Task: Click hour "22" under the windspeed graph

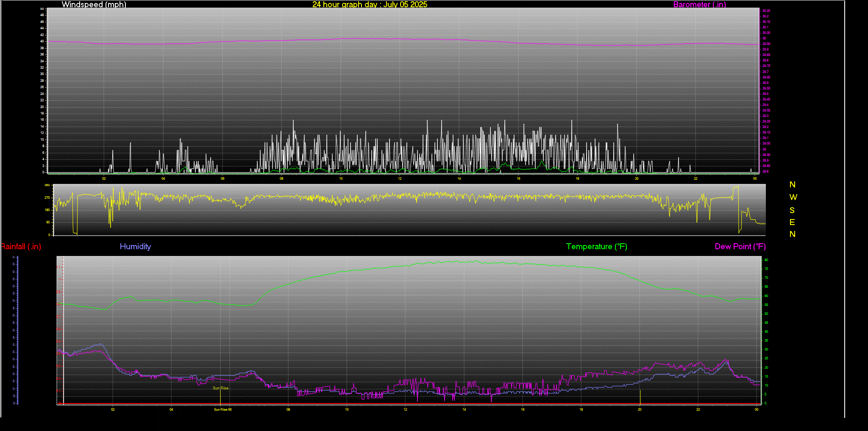Action: 696,178
